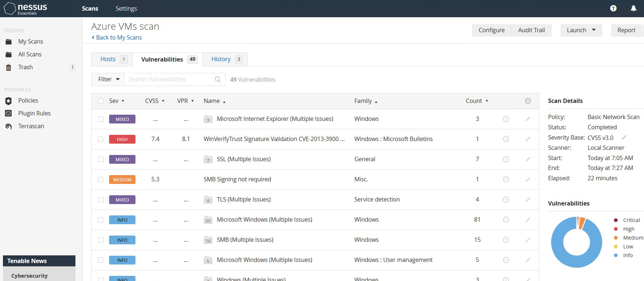The width and height of the screenshot is (644, 281).
Task: Click the edit pencil for Windows User management row
Action: (x=528, y=260)
